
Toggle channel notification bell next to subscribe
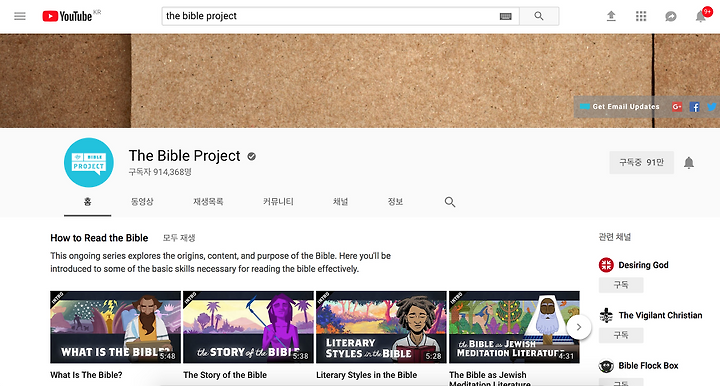689,163
